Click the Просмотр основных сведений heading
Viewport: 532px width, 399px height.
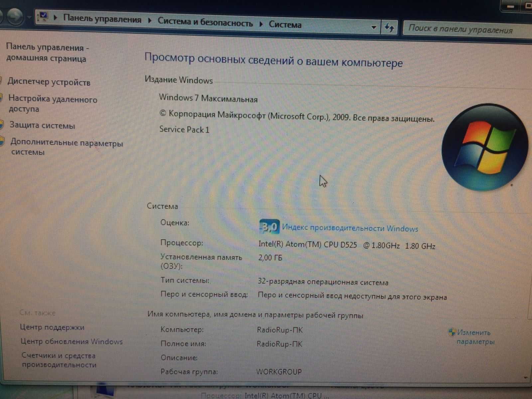click(273, 60)
